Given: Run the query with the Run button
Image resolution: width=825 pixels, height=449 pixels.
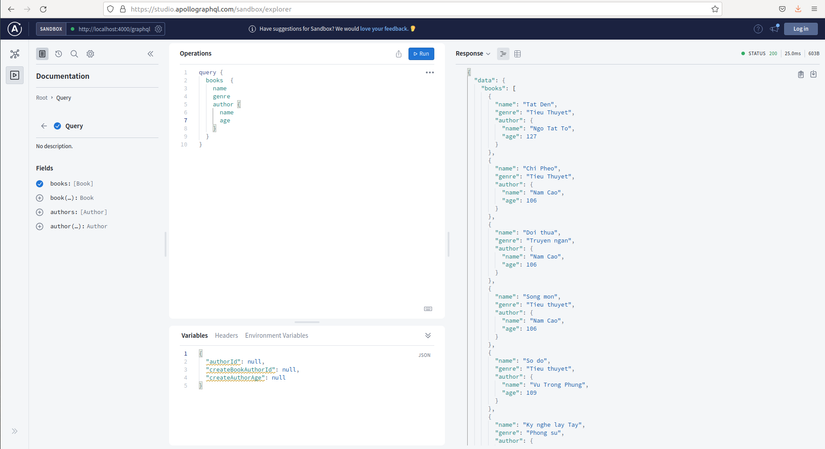Looking at the screenshot, I should [421, 54].
